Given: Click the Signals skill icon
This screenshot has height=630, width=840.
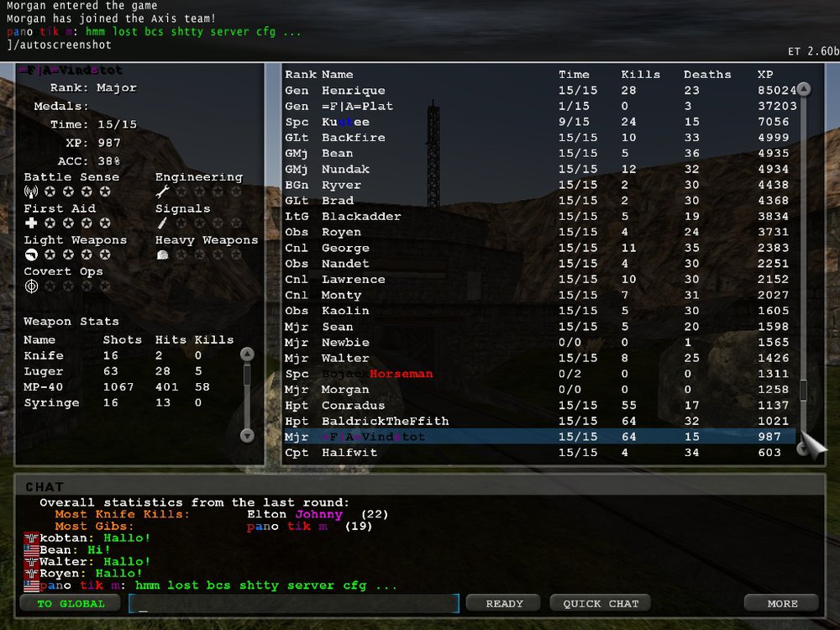Looking at the screenshot, I should pyautogui.click(x=162, y=223).
